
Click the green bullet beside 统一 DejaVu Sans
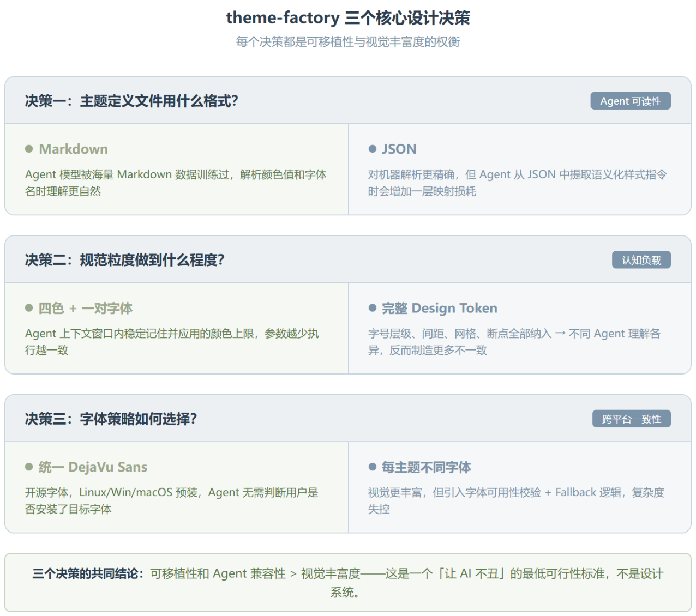pyautogui.click(x=29, y=467)
